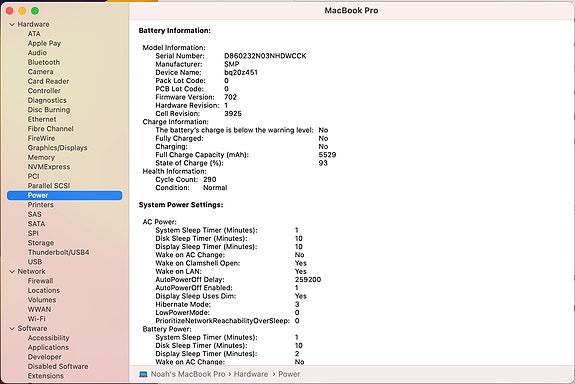This screenshot has height=384, width=575.
Task: Select Extensions under Software
Action: tap(45, 376)
